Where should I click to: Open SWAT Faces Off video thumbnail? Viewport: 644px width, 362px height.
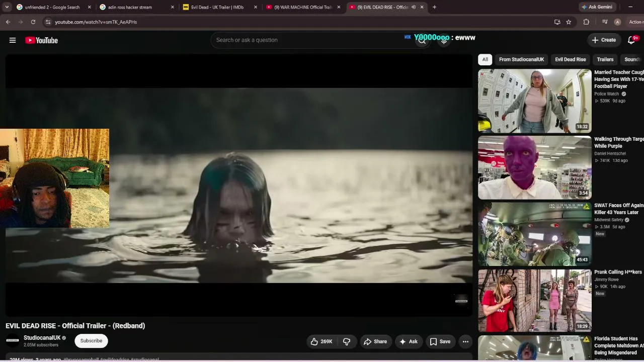coord(535,234)
